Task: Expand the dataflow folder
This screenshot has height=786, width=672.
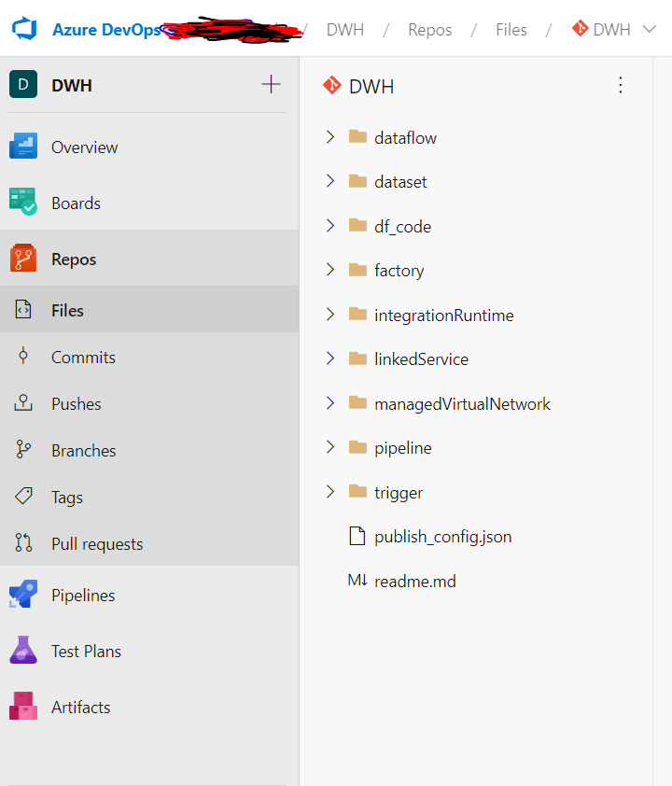Action: pyautogui.click(x=330, y=137)
